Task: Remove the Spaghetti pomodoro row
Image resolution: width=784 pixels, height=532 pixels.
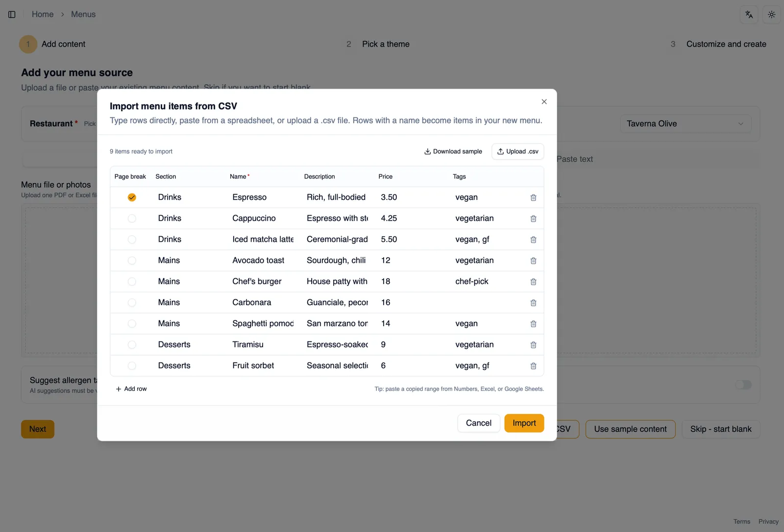Action: (533, 324)
